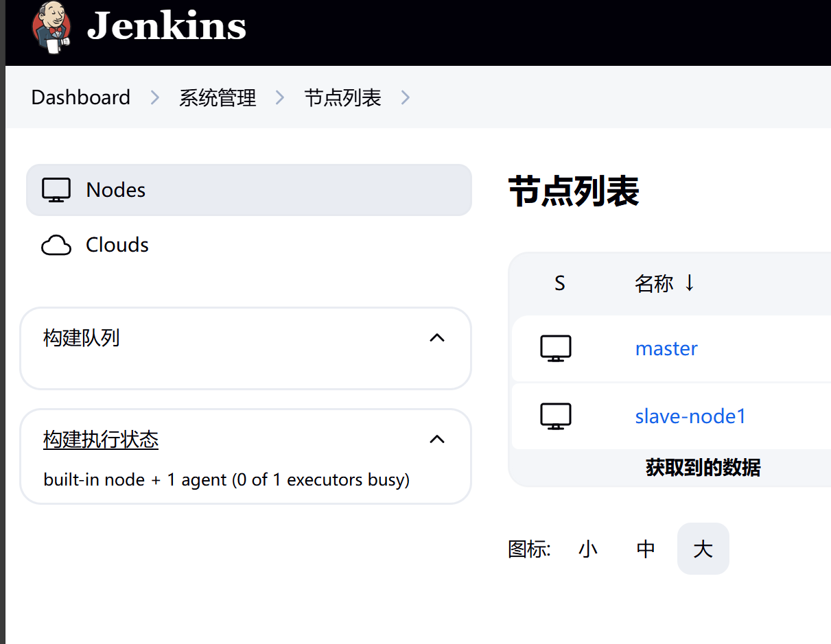Set icon size to 小

(x=588, y=549)
